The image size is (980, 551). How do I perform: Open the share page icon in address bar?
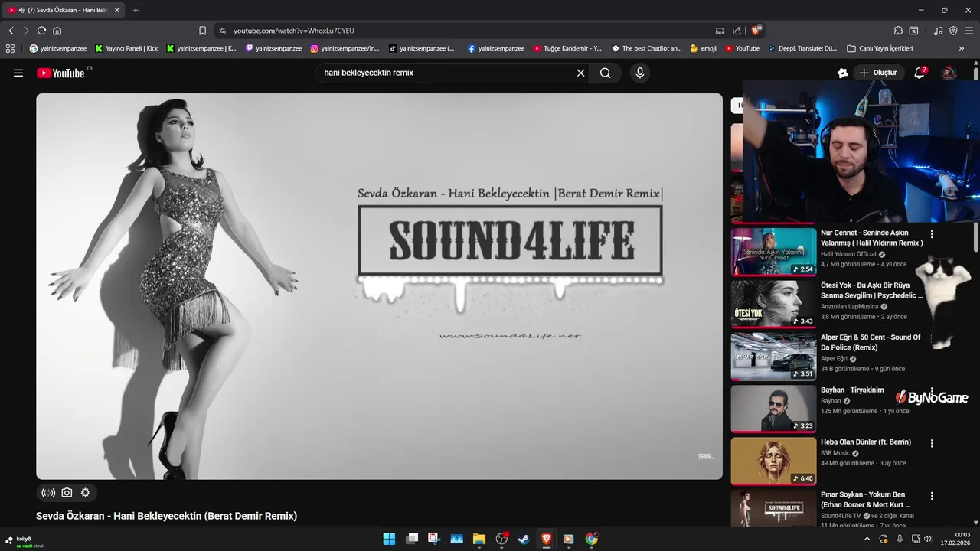click(737, 31)
